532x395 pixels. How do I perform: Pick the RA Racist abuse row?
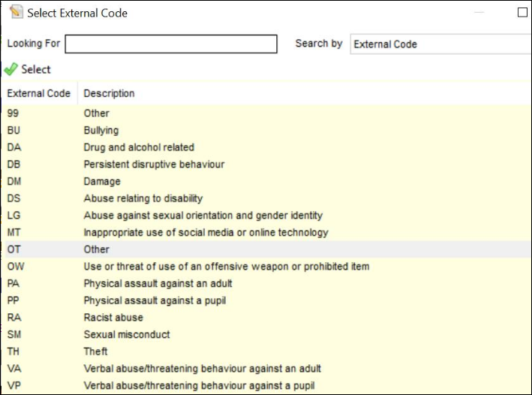(268, 318)
